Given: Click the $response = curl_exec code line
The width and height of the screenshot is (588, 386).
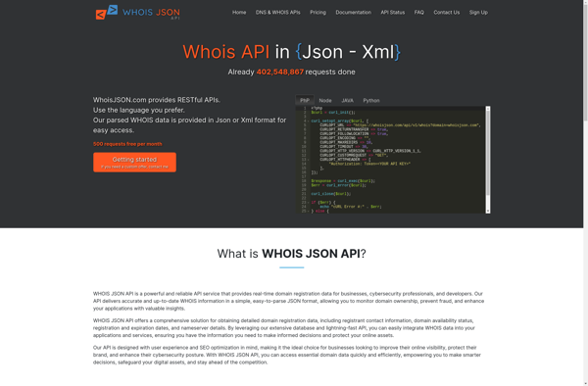Looking at the screenshot, I should (343, 181).
